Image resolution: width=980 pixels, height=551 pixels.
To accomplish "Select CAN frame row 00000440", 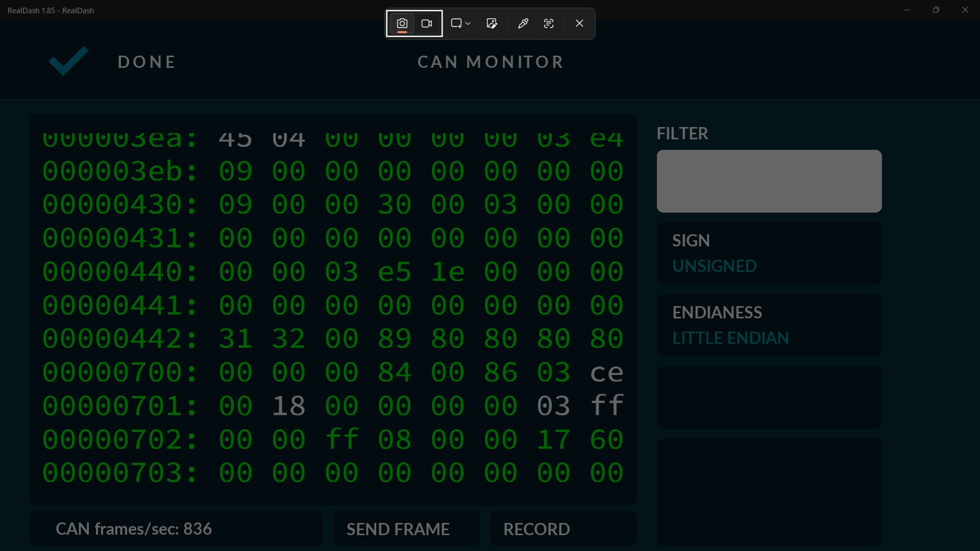I will [332, 271].
